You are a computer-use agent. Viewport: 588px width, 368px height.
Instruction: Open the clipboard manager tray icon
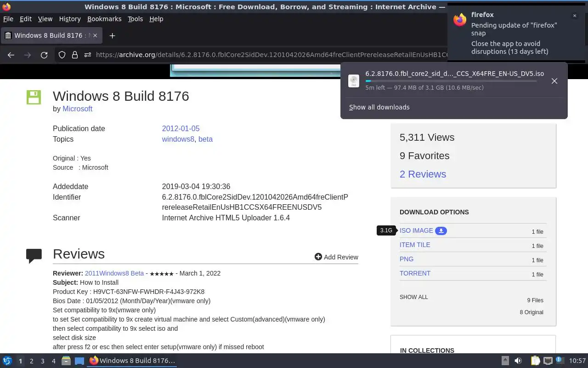535,361
